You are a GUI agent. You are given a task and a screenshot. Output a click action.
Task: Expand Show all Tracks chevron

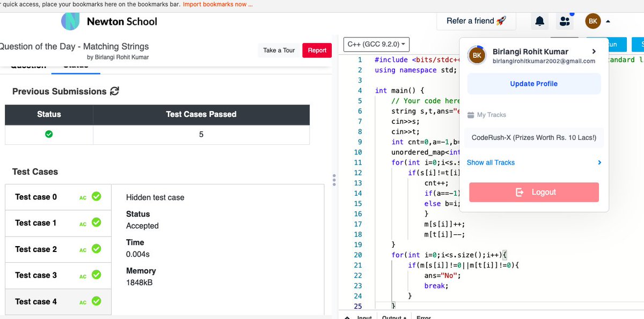point(599,162)
